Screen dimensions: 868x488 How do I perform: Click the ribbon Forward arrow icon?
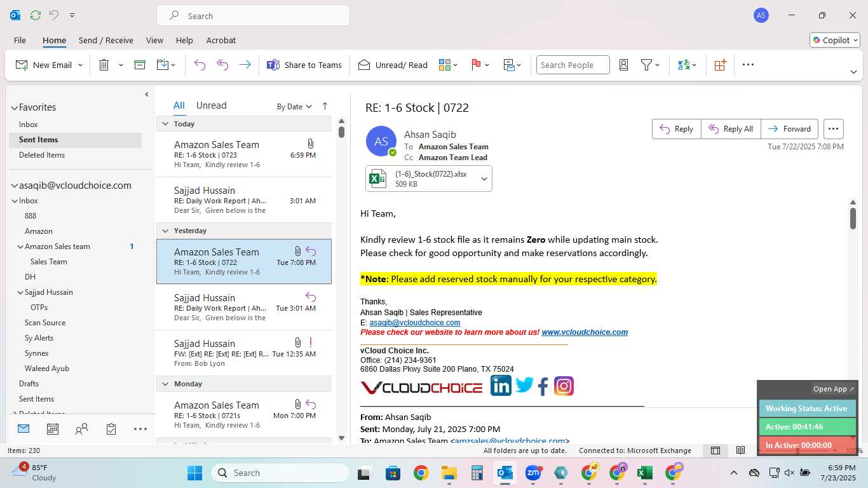point(245,65)
